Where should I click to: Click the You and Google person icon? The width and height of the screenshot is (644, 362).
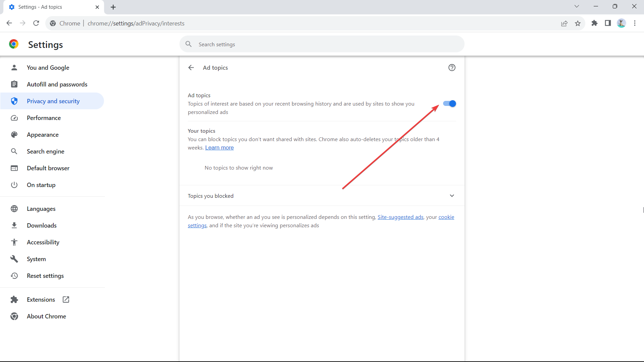coord(14,67)
